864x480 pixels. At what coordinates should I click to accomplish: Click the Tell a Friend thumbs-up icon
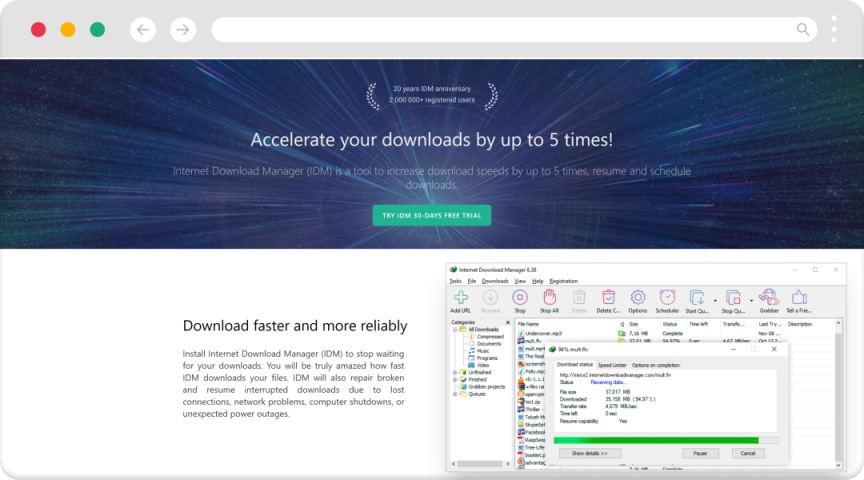pyautogui.click(x=799, y=301)
